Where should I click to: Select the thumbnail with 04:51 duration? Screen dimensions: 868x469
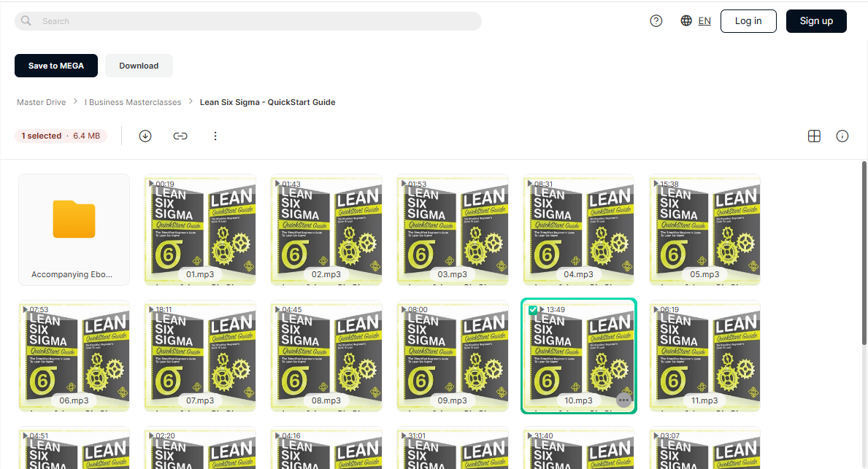(x=74, y=448)
